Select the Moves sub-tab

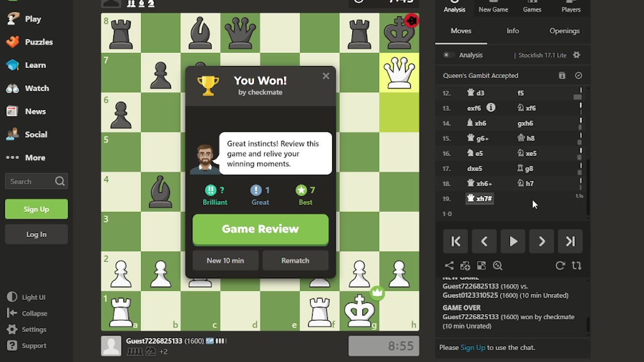pyautogui.click(x=461, y=31)
